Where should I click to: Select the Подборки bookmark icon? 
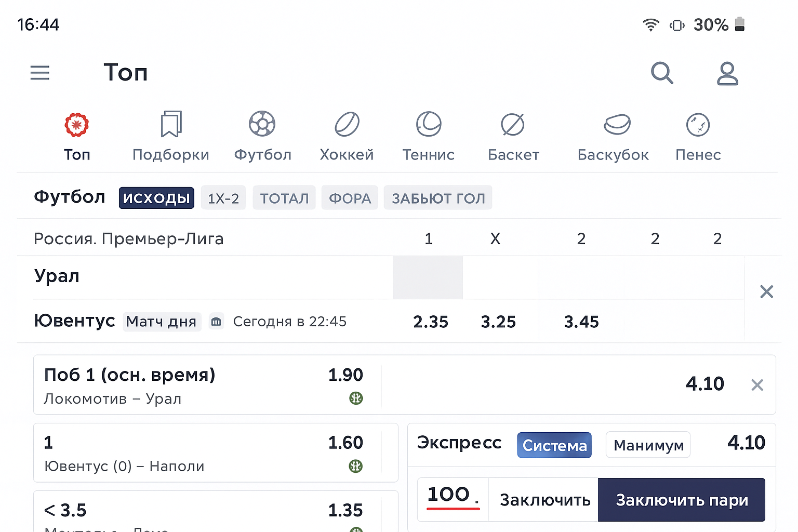[x=171, y=124]
